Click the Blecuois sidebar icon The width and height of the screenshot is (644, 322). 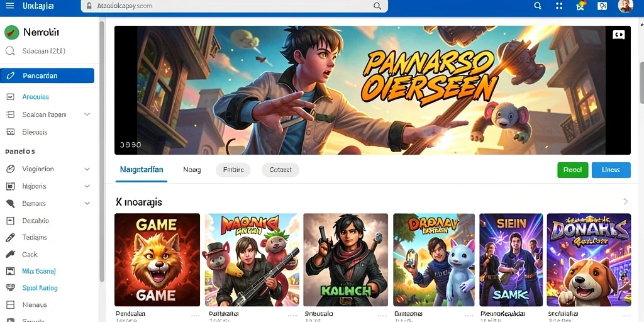10,132
